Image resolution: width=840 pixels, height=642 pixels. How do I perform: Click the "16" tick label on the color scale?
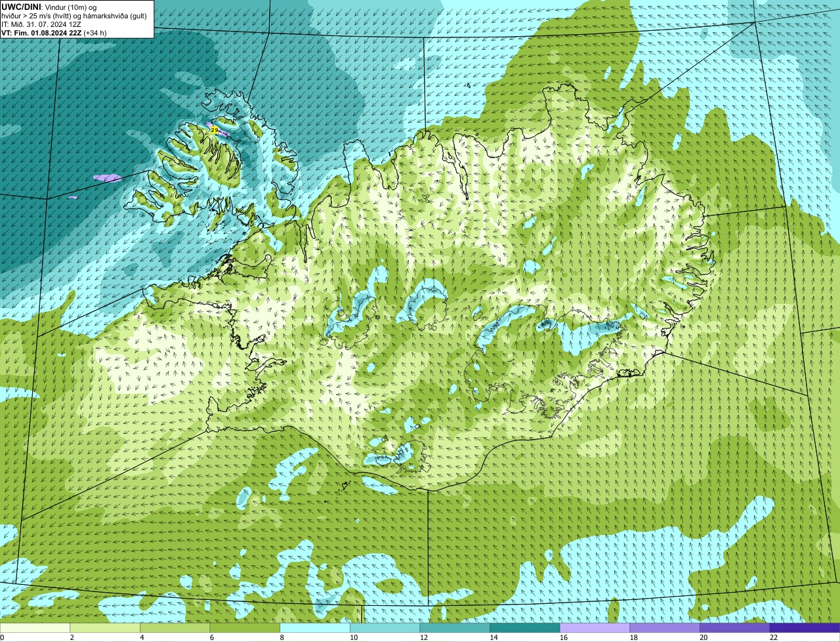pos(564,637)
